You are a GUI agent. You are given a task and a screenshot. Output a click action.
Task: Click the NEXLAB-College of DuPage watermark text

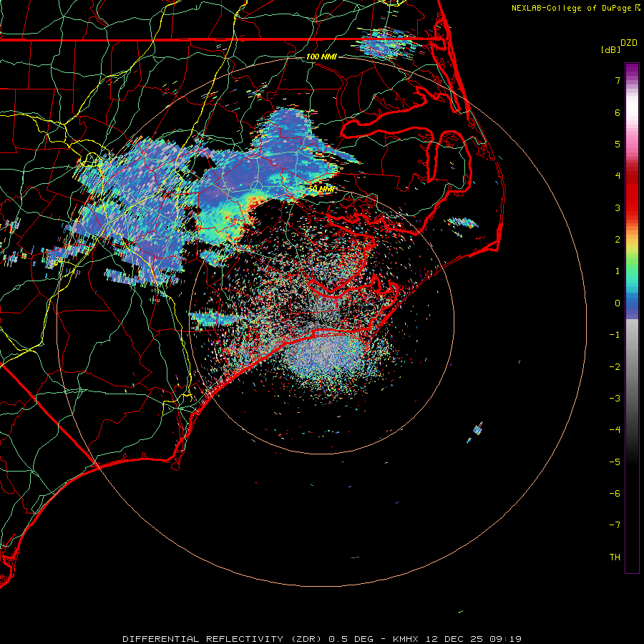point(572,8)
